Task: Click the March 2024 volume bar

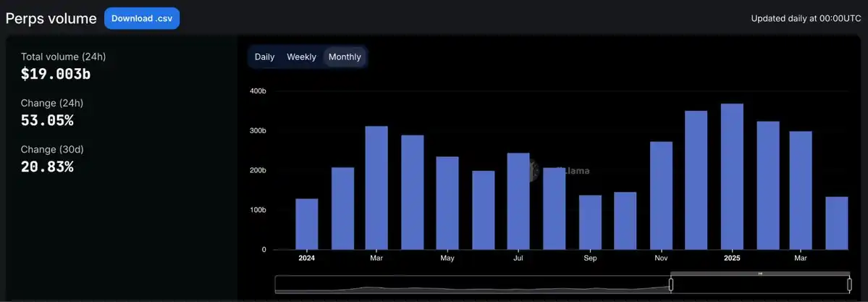Action: (x=376, y=188)
